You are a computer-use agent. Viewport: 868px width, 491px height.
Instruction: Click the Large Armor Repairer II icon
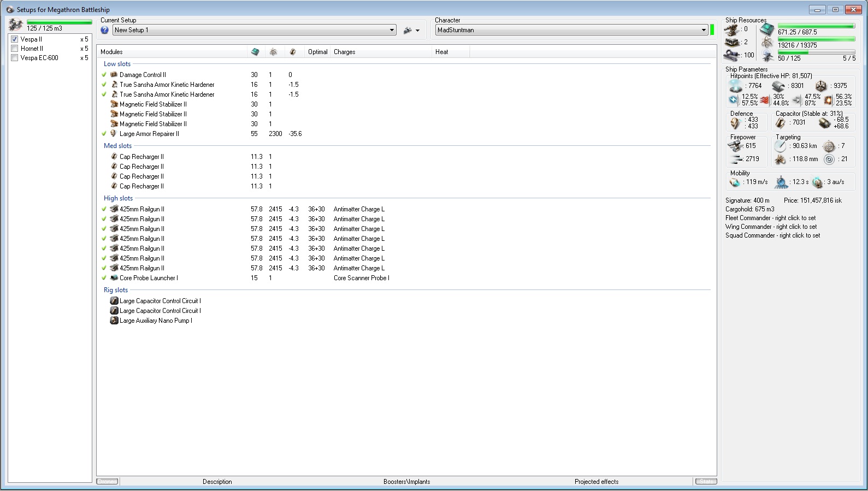pyautogui.click(x=114, y=134)
